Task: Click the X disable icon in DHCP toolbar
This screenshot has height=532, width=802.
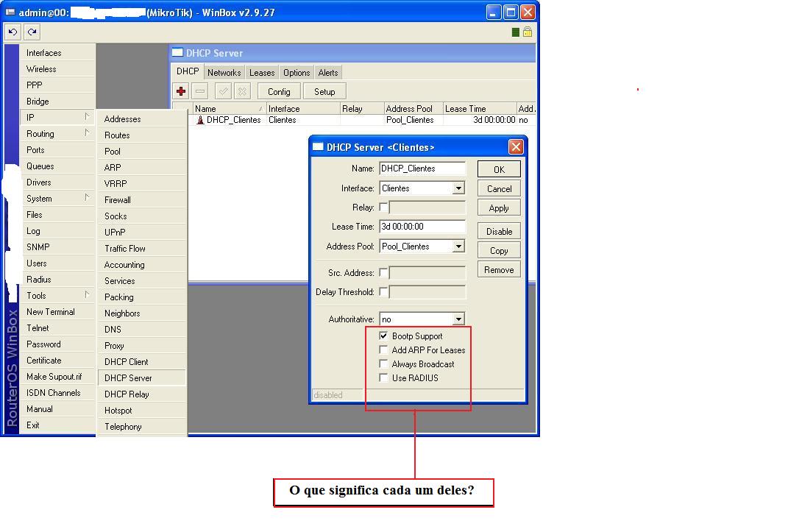Action: click(242, 91)
